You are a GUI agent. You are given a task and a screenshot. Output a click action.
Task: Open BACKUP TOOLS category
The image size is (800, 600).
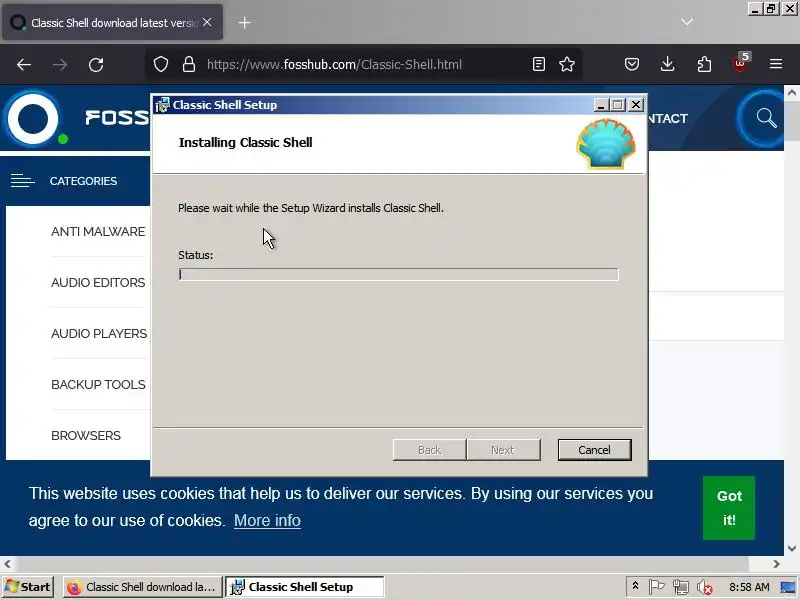(x=98, y=385)
